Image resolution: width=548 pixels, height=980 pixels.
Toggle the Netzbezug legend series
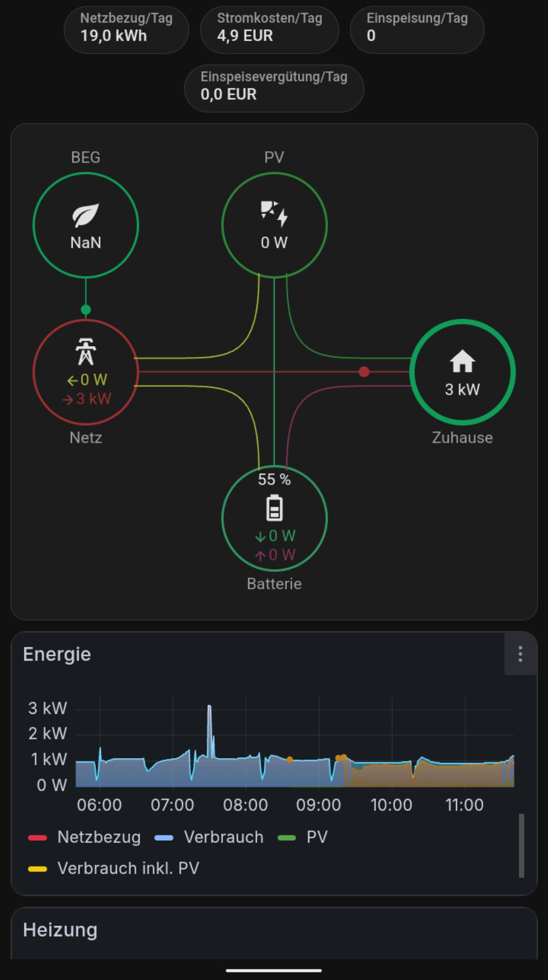coord(84,837)
